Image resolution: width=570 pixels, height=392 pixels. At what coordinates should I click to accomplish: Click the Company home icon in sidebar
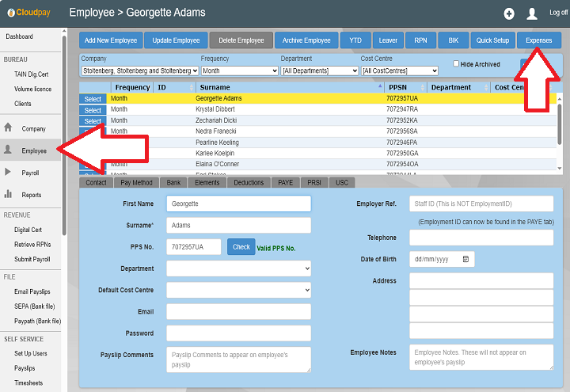(x=8, y=127)
